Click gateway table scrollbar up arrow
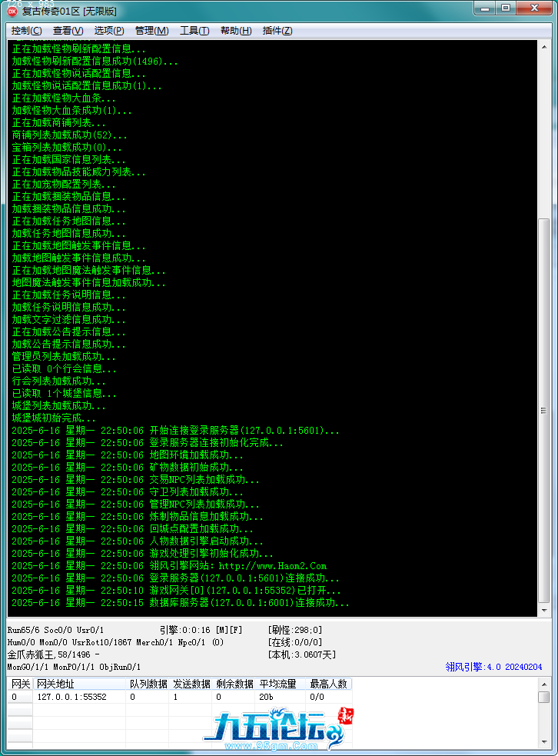The width and height of the screenshot is (558, 756). tap(544, 684)
